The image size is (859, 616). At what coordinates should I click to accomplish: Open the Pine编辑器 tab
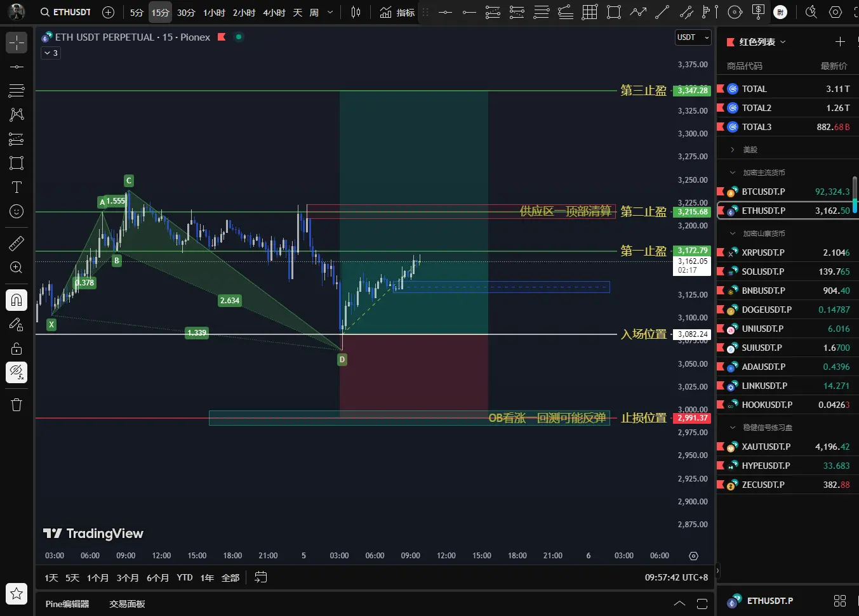click(67, 604)
